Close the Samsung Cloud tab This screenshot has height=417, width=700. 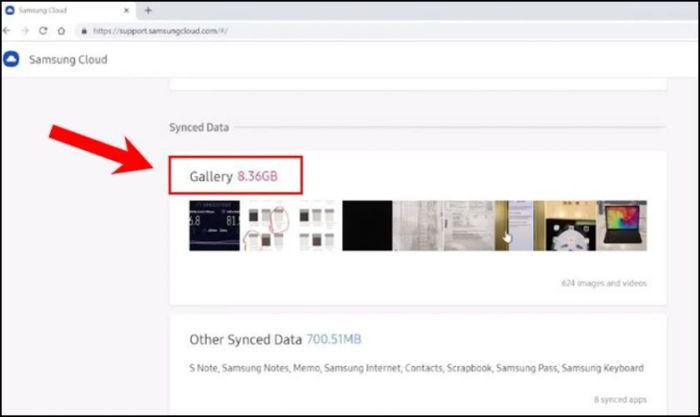126,10
